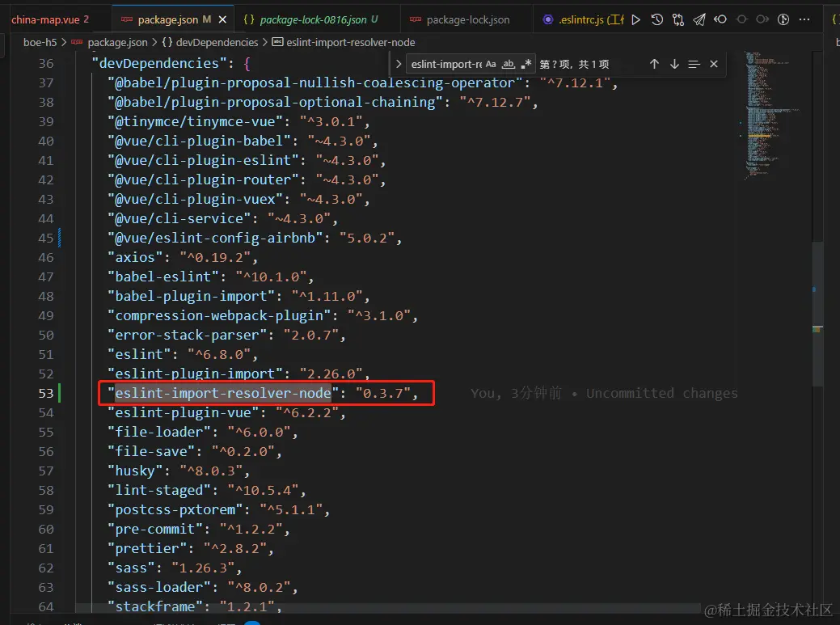Viewport: 840px width, 625px height.
Task: Click the npm icon on package.json tab
Action: click(x=127, y=20)
